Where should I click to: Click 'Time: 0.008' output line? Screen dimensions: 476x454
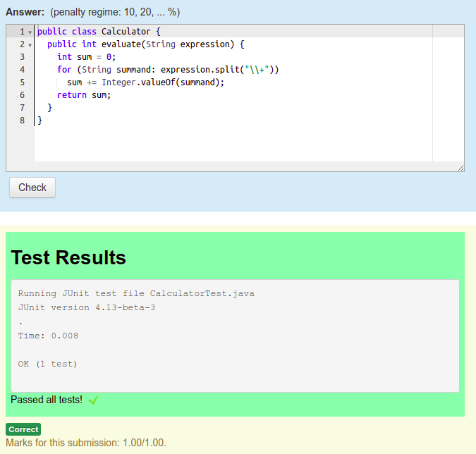click(48, 336)
